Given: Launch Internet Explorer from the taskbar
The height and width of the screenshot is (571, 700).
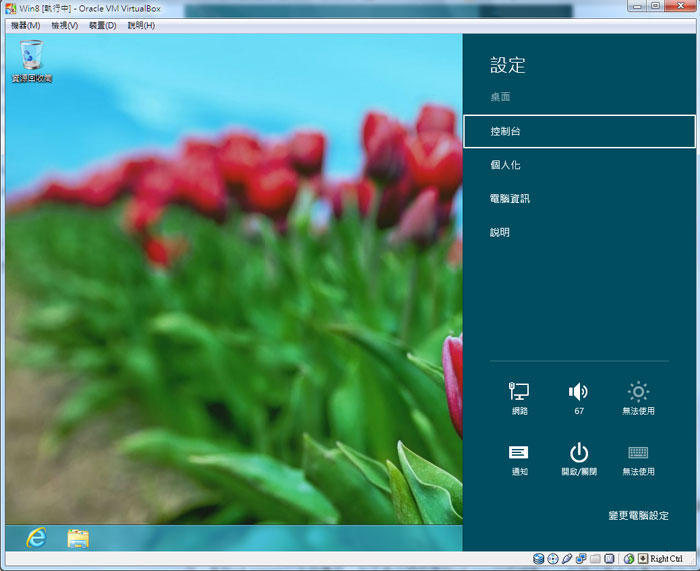Looking at the screenshot, I should click(x=36, y=538).
